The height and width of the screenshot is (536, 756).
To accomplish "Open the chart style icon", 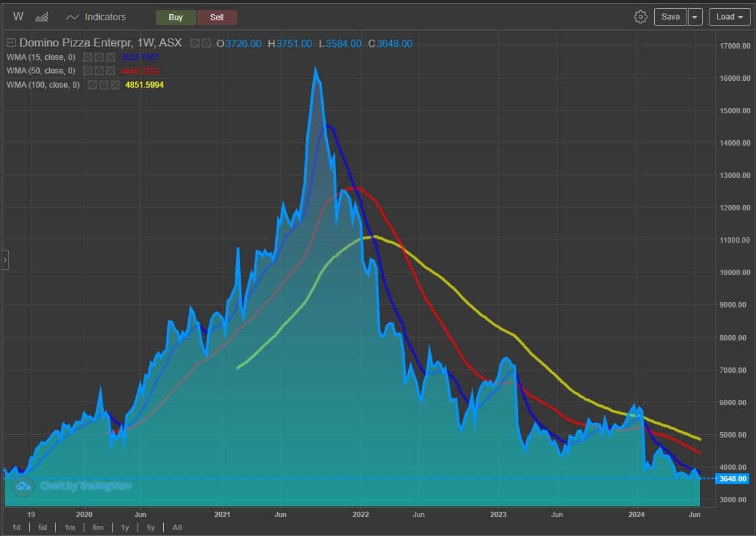I will tap(41, 18).
